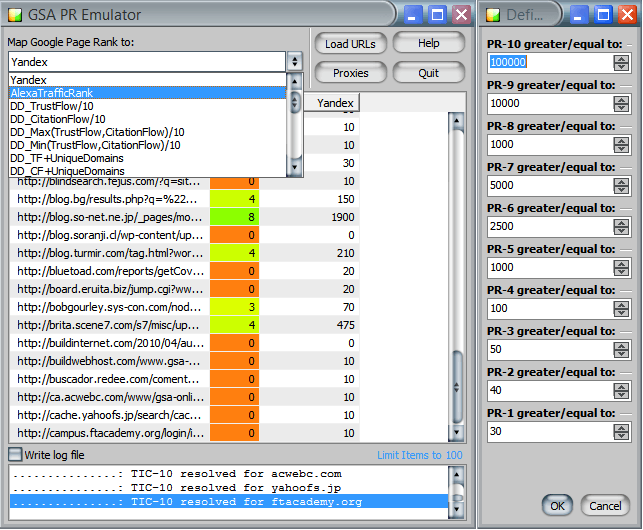
Task: Select the http://brita.scene7.com row
Action: point(185,325)
